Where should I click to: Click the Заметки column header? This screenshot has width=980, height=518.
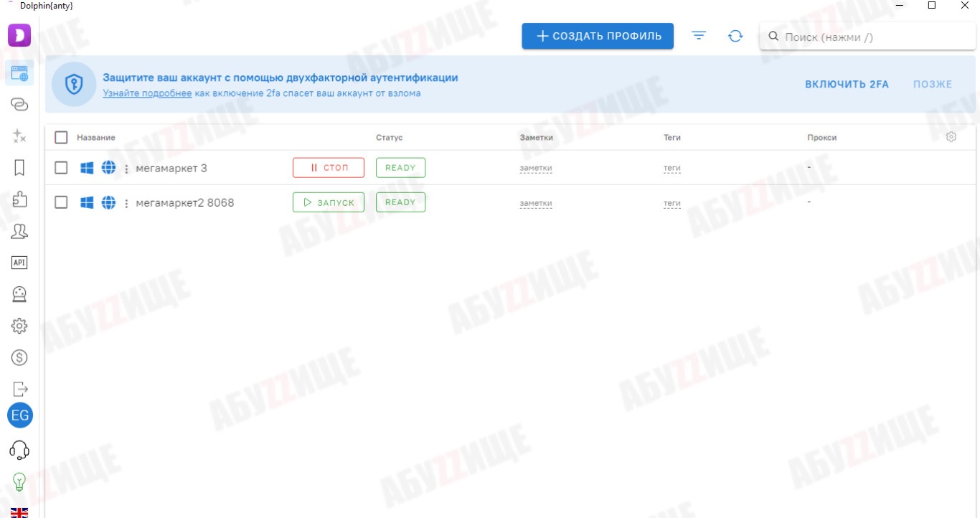click(537, 138)
